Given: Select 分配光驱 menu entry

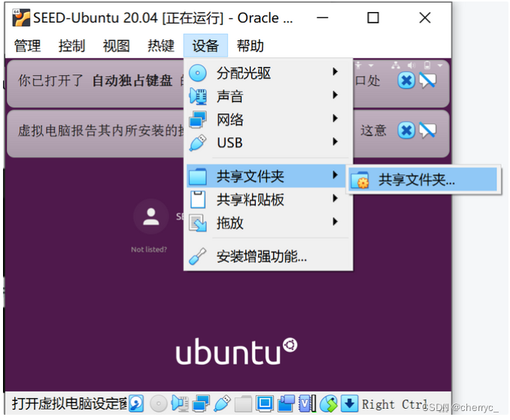Looking at the screenshot, I should point(268,73).
